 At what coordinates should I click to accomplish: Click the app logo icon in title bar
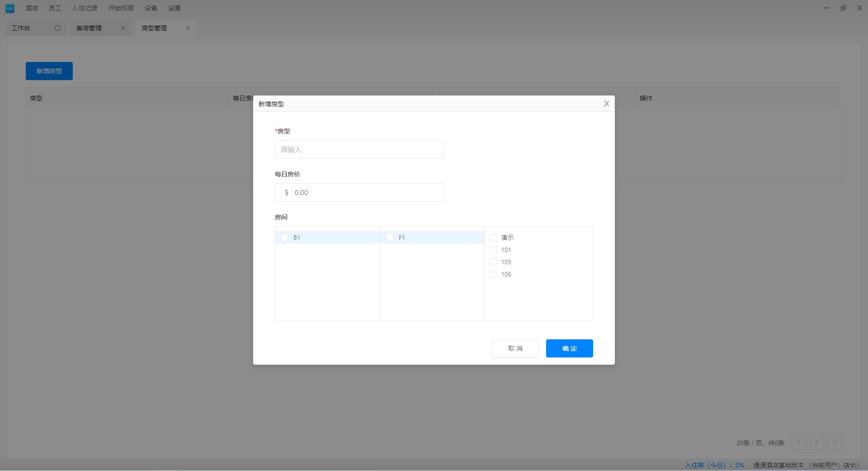(x=9, y=8)
